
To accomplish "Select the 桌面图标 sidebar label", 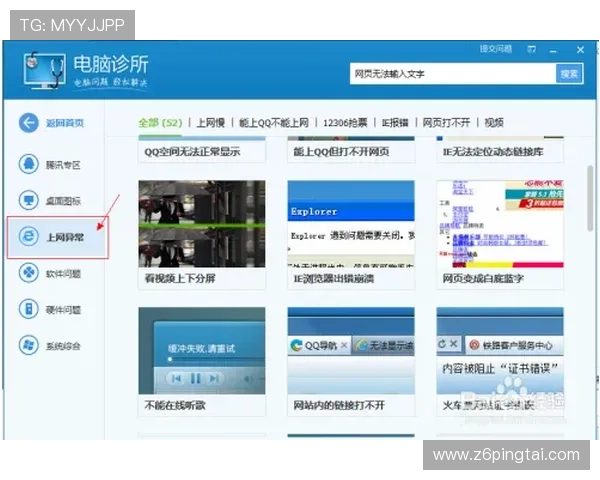I will coord(63,201).
